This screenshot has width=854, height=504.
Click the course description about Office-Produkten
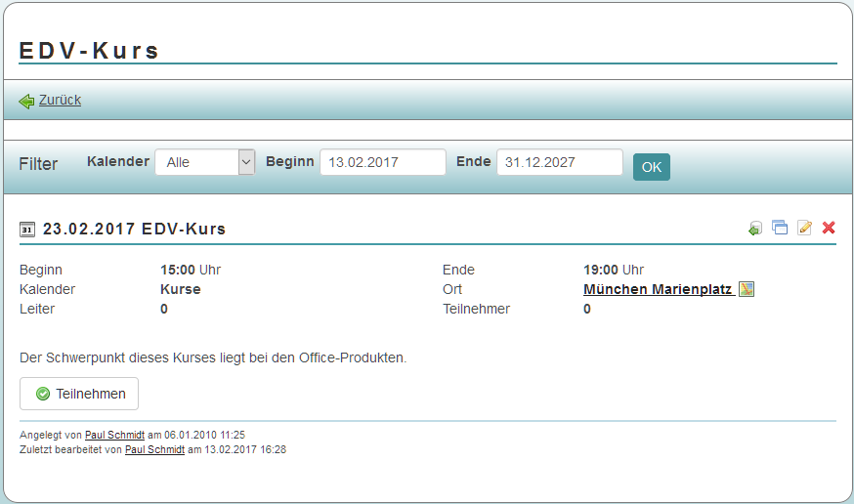coord(212,357)
